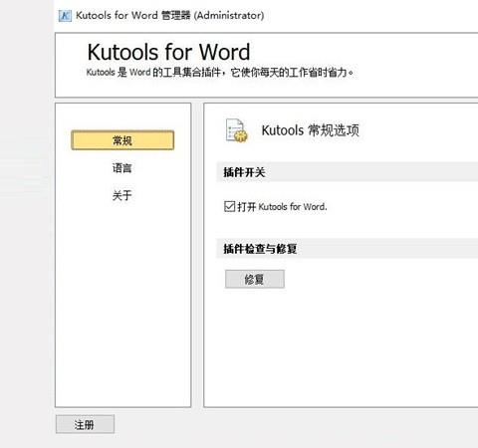Click the Kutools 常规选项 heading

[311, 130]
